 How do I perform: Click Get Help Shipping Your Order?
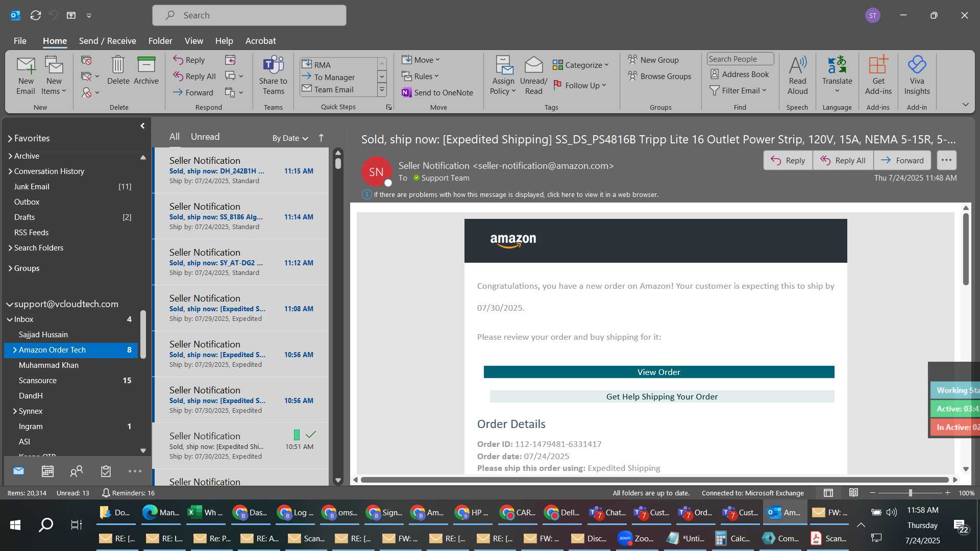click(x=661, y=396)
